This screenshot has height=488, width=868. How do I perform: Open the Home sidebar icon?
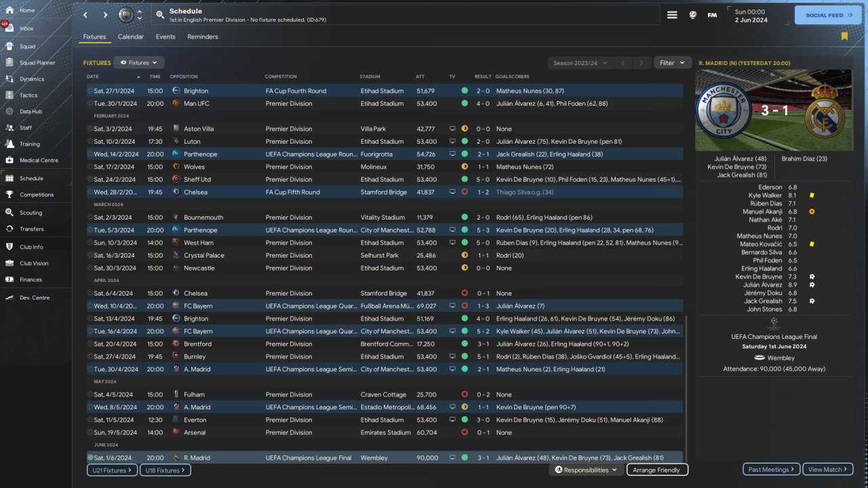tap(9, 10)
